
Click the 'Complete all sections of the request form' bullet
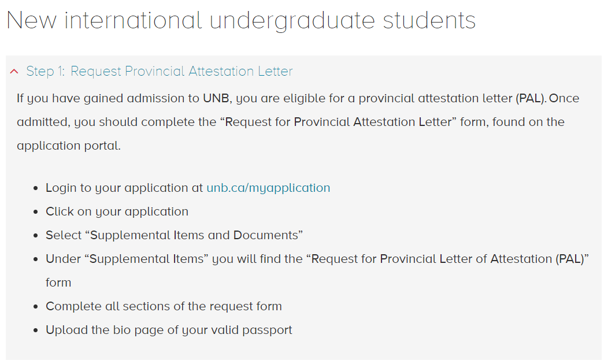(164, 306)
